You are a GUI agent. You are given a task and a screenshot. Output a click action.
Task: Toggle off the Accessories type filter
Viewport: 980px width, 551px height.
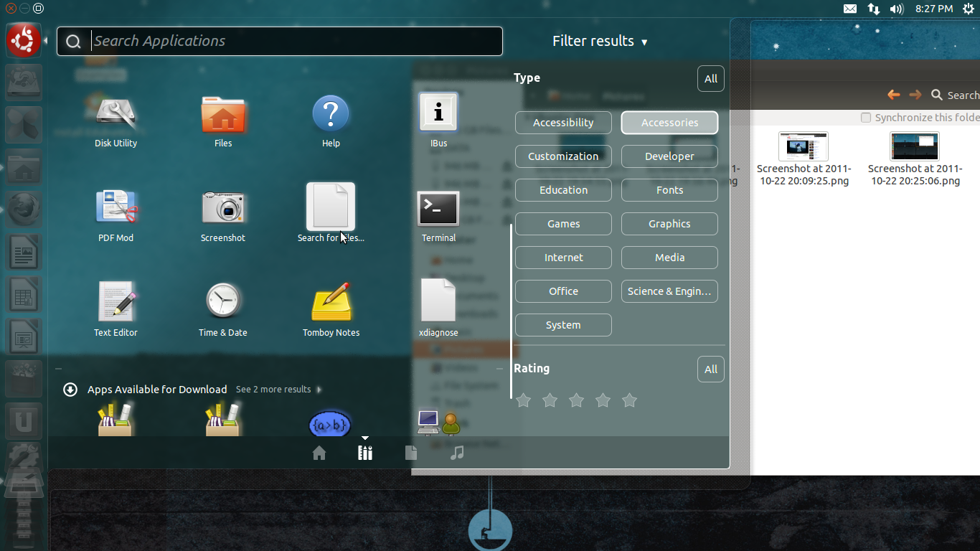pos(669,123)
